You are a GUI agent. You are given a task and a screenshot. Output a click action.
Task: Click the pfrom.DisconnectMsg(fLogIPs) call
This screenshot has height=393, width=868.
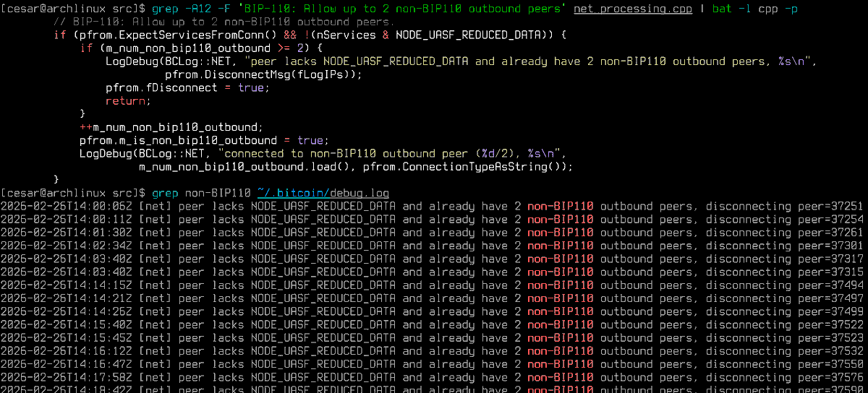tap(260, 74)
